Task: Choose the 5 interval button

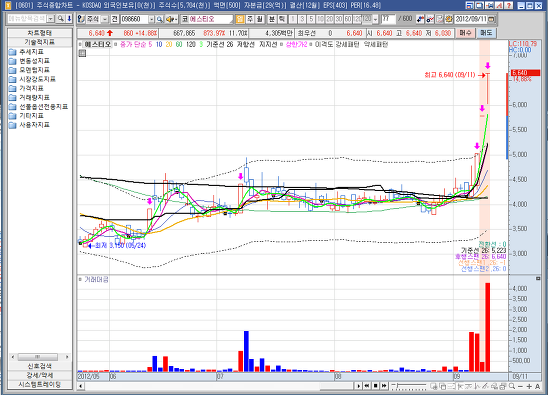Action: 311,19
